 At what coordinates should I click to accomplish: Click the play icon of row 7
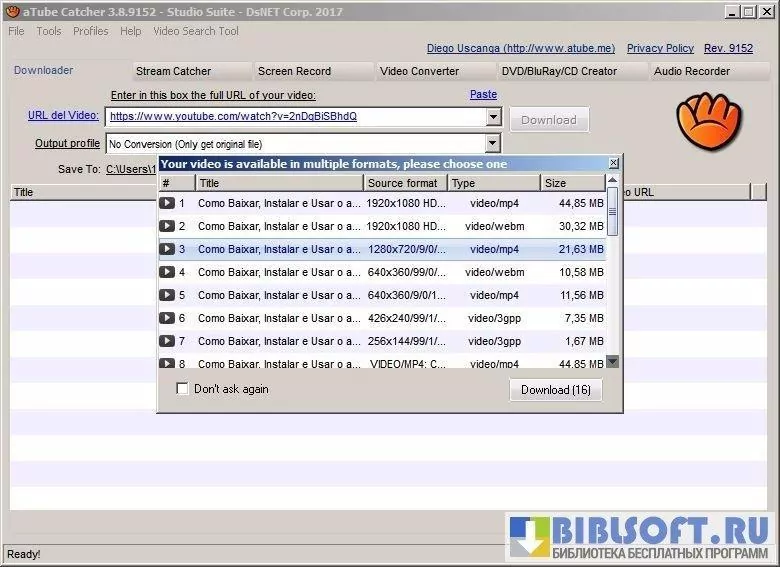coord(167,341)
